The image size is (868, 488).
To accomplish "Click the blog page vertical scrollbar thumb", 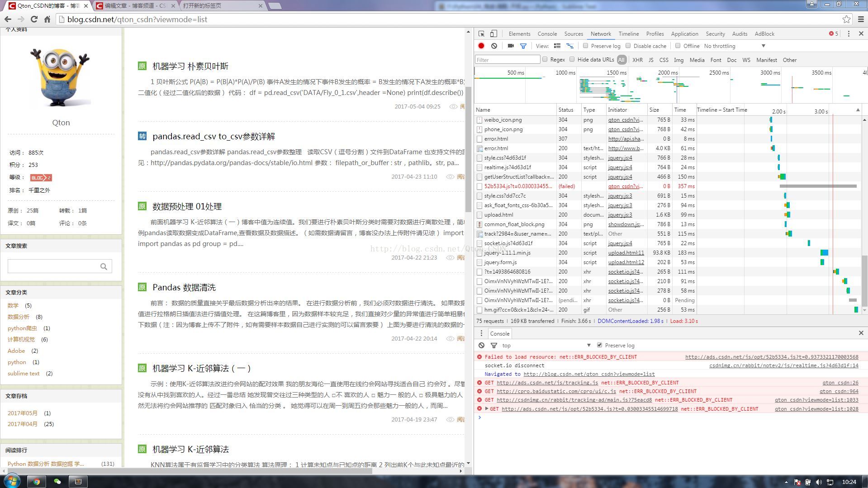I will point(468,149).
